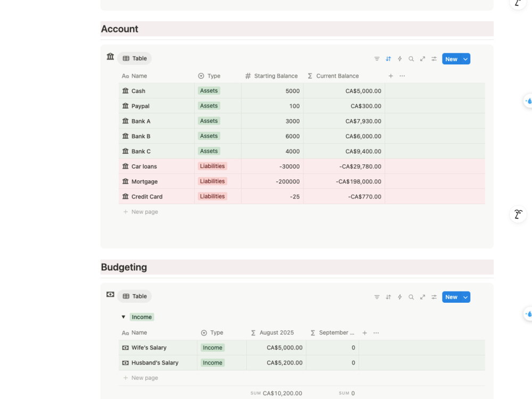532x399 pixels.
Task: Click New button in Account table
Action: point(451,59)
